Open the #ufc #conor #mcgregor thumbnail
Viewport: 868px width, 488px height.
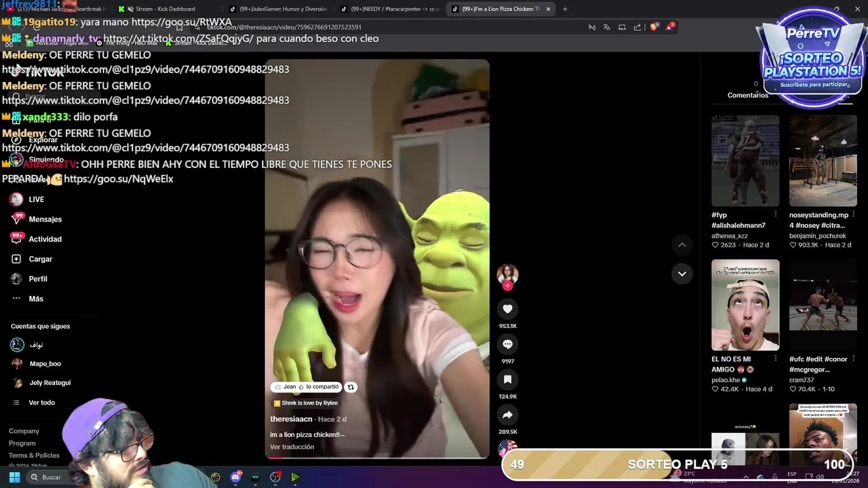(823, 305)
